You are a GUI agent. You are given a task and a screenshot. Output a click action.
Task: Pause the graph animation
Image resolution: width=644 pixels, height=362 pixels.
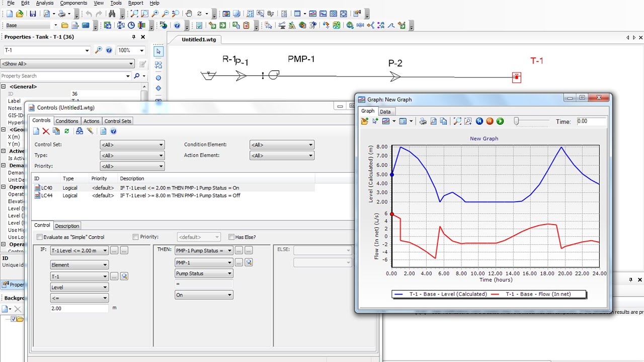click(490, 121)
